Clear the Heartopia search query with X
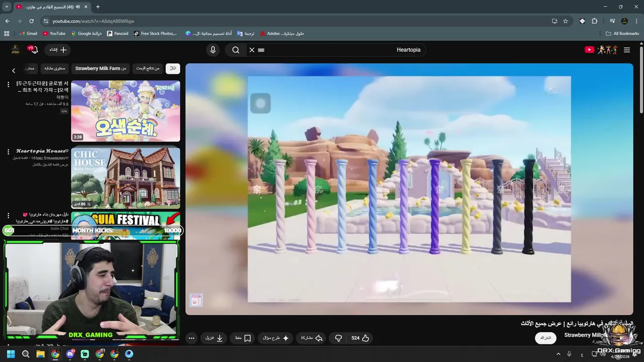Viewport: 644px width, 362px height. click(252, 50)
